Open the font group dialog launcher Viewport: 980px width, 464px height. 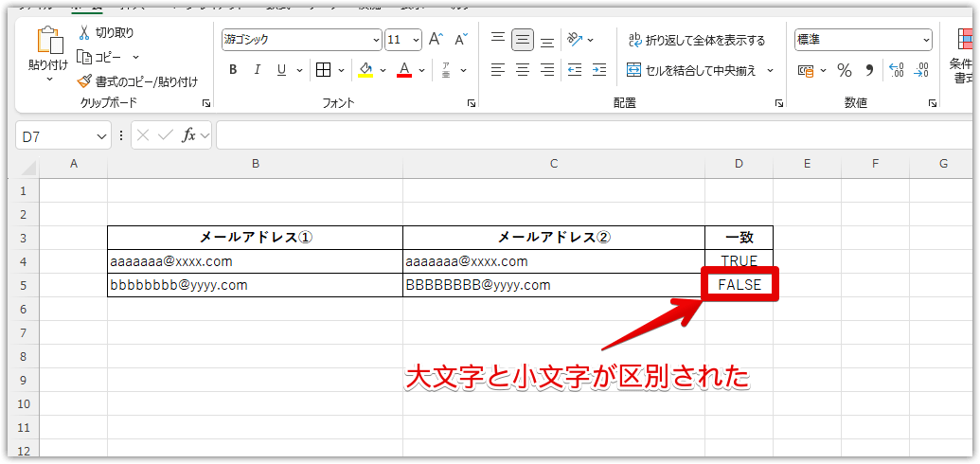472,103
